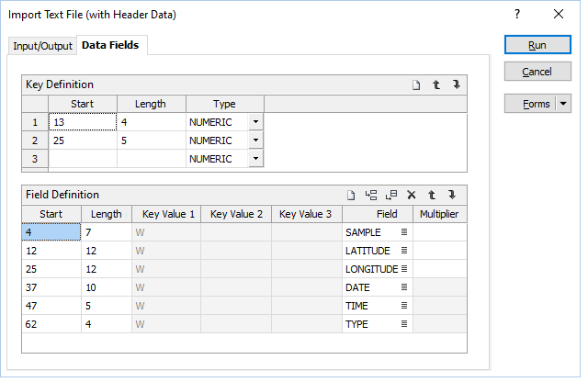Screen dimensions: 588x382
Task: Click the new-row icon in Field Definition
Action: pyautogui.click(x=351, y=196)
